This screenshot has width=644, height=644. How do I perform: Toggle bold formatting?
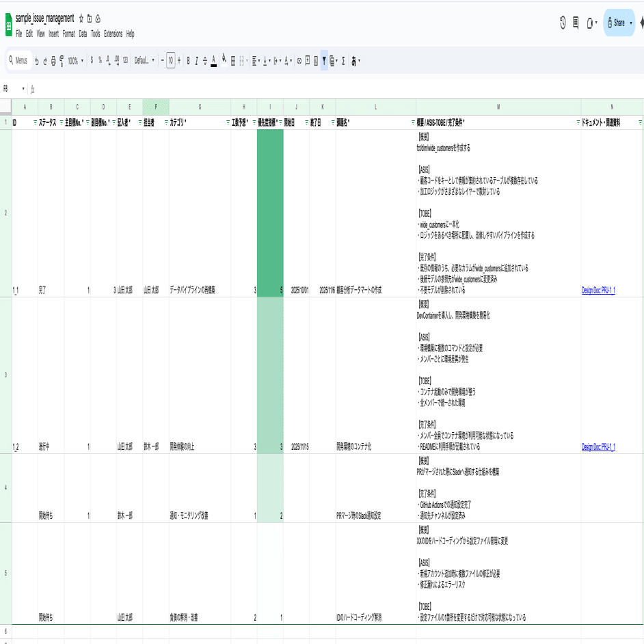click(x=187, y=61)
